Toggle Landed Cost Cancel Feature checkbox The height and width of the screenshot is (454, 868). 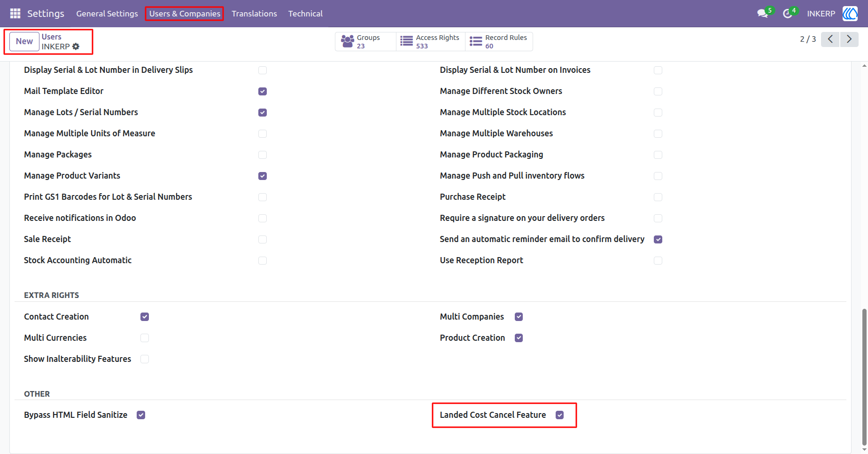[x=560, y=415]
